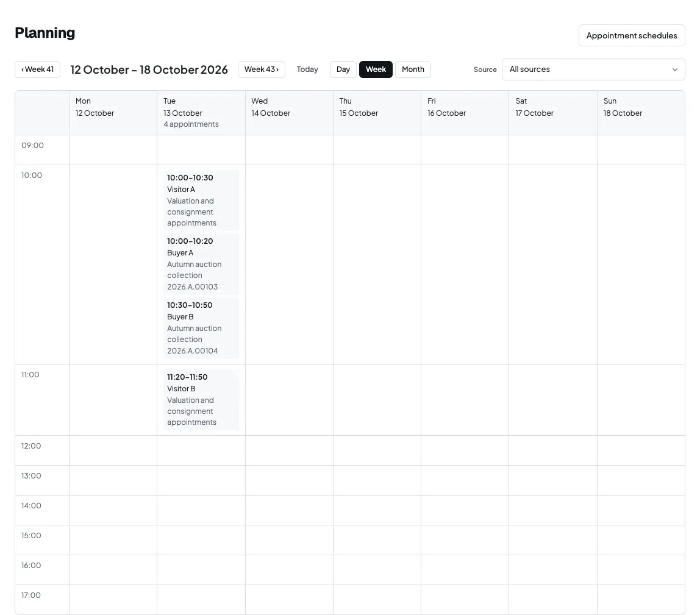
Task: Click the 16:00 time label
Action: click(x=31, y=566)
